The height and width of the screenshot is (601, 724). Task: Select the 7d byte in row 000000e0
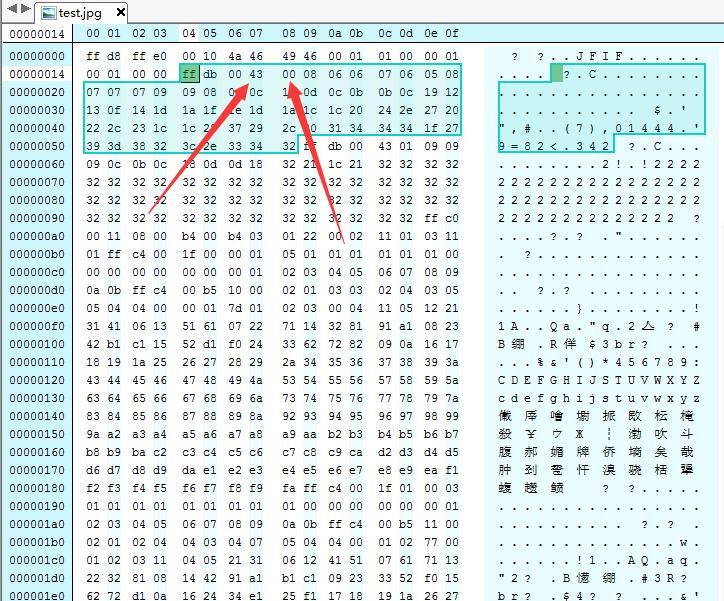pos(235,308)
